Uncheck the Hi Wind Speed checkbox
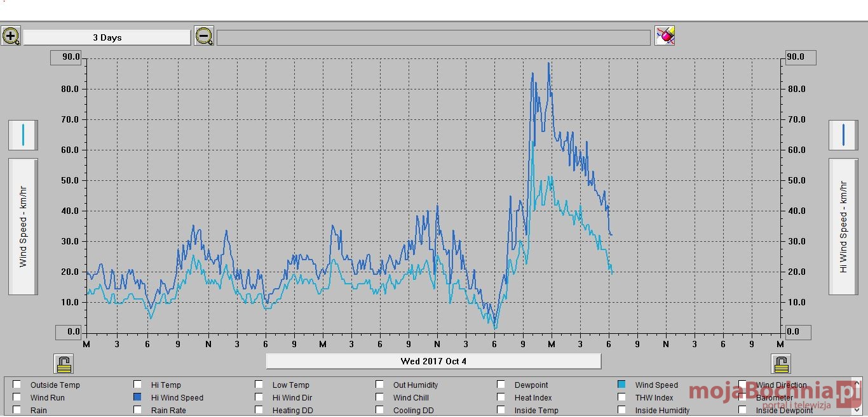The height and width of the screenshot is (417, 868). (137, 397)
